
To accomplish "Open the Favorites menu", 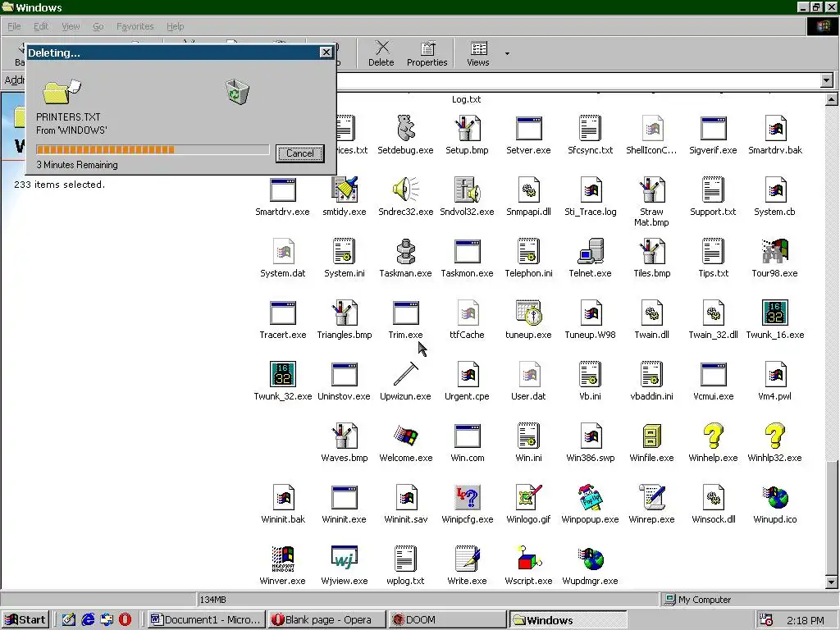I will point(135,26).
